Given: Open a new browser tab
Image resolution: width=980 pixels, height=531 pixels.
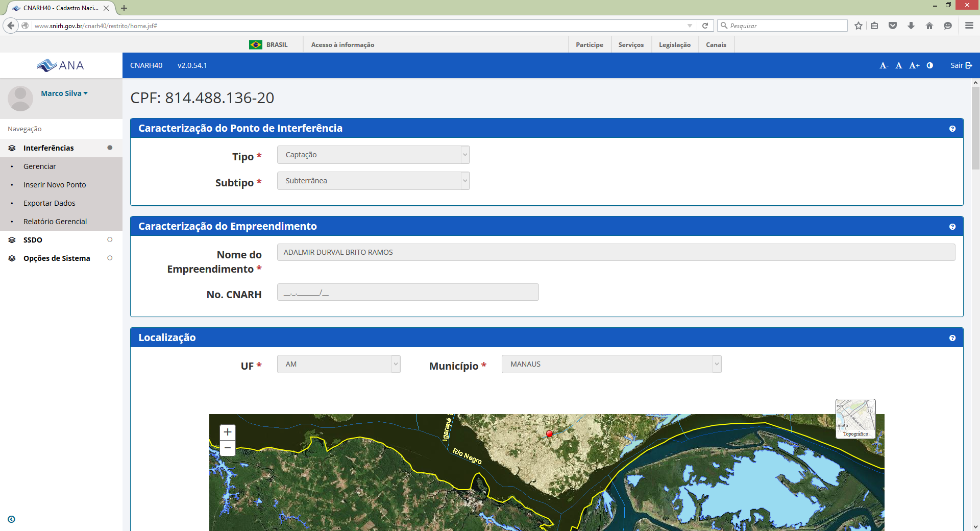Looking at the screenshot, I should (x=124, y=8).
